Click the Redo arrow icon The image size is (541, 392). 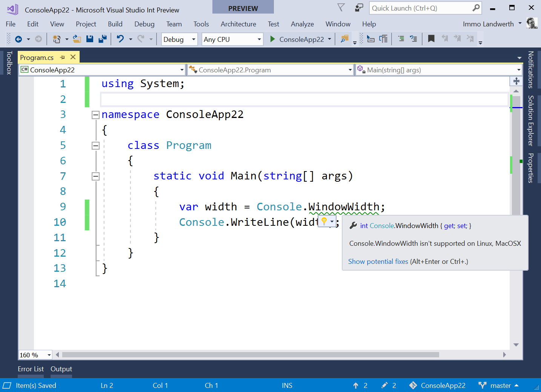pyautogui.click(x=141, y=39)
